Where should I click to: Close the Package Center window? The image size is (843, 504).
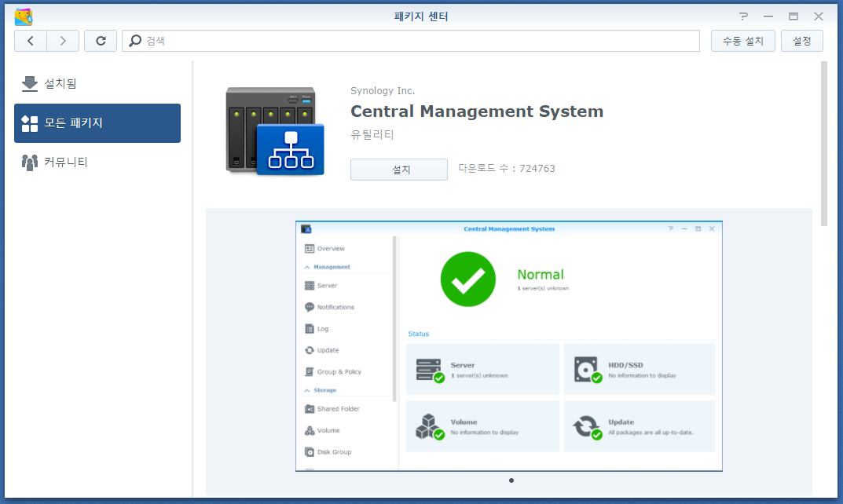819,16
